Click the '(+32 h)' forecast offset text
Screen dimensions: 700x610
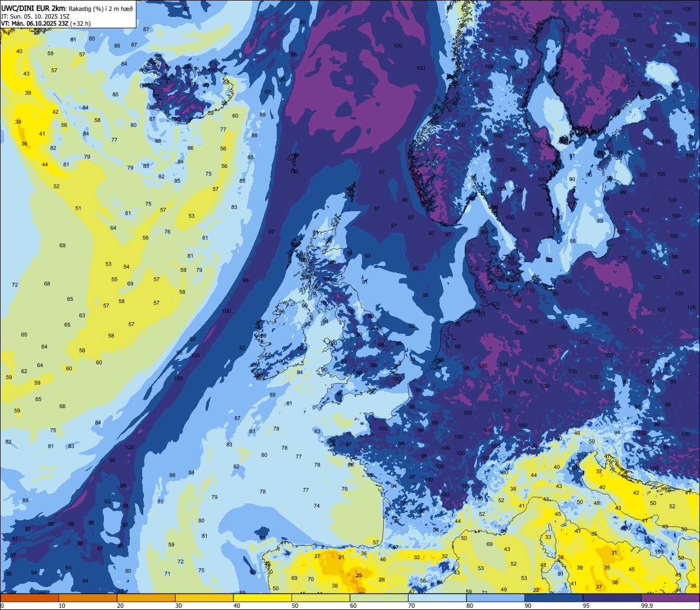coord(80,24)
